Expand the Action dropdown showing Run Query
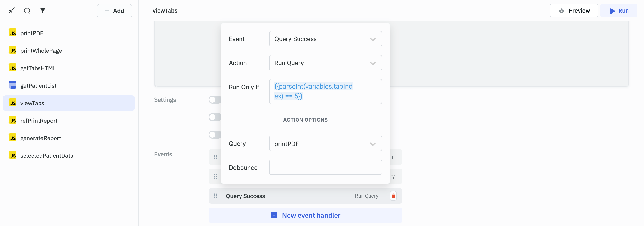Screen dimensions: 644x226 (325, 63)
